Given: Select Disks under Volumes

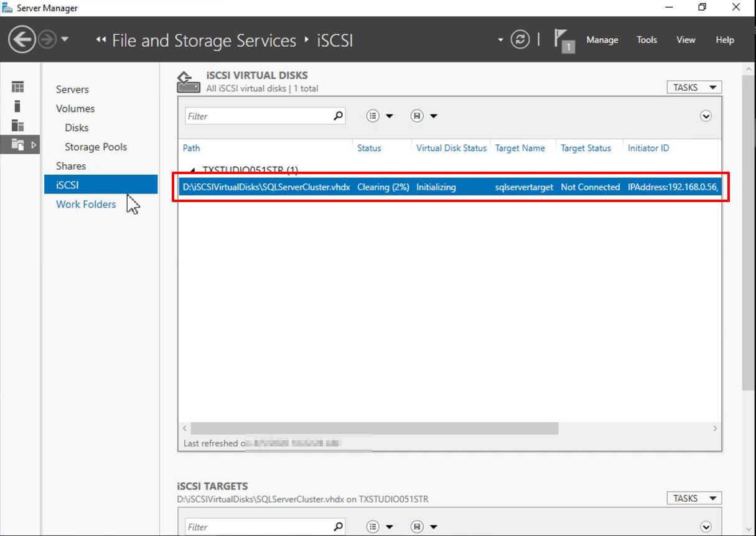Looking at the screenshot, I should pos(77,127).
